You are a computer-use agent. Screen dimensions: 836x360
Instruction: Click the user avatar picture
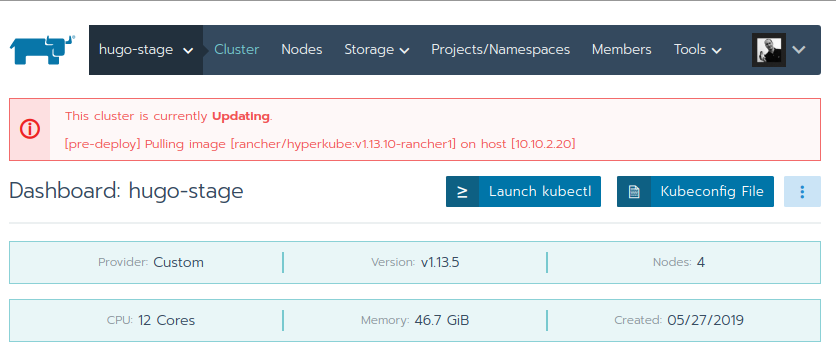pos(769,50)
